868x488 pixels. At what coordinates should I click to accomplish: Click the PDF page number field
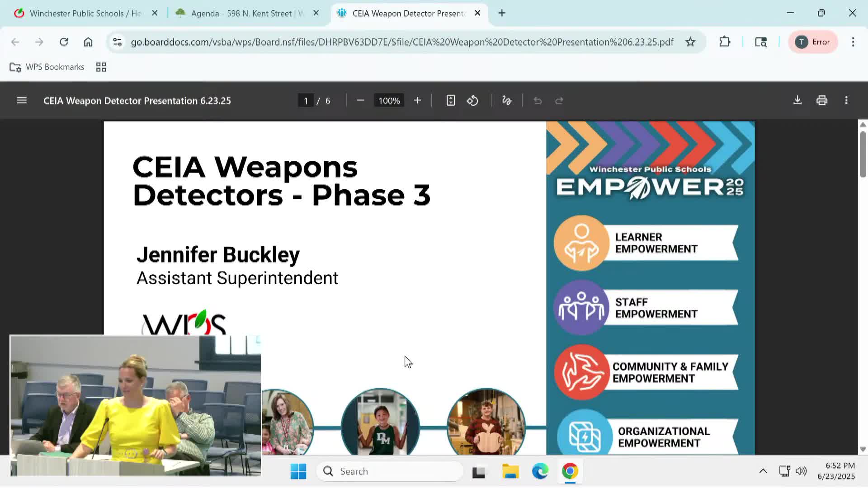point(306,100)
